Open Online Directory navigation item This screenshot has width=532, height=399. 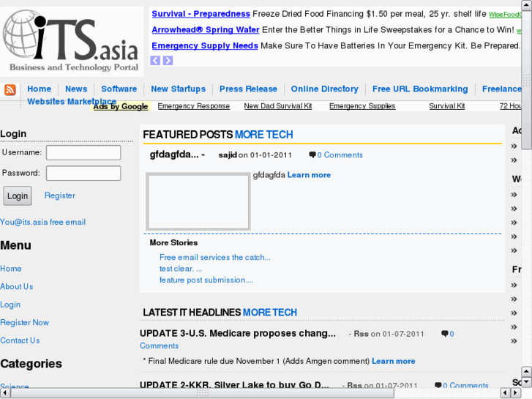(x=325, y=89)
